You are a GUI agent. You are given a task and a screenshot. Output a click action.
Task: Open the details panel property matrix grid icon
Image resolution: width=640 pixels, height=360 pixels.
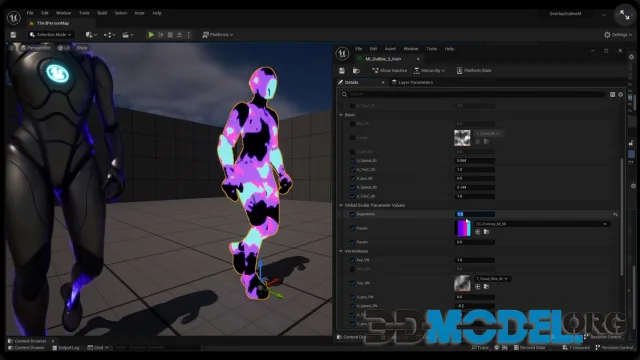[612, 94]
